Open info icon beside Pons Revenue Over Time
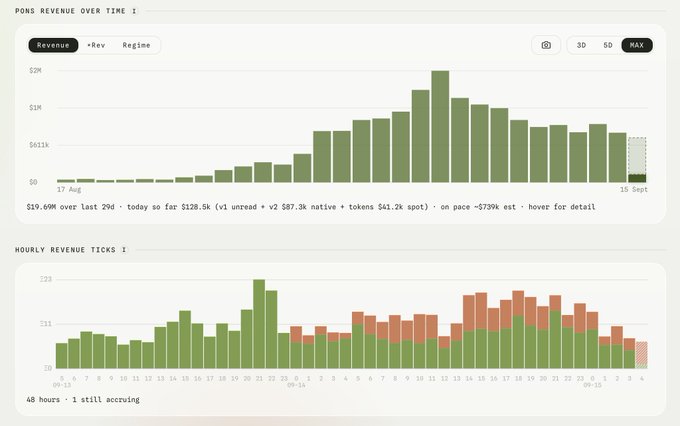The height and width of the screenshot is (426, 680). [x=134, y=11]
